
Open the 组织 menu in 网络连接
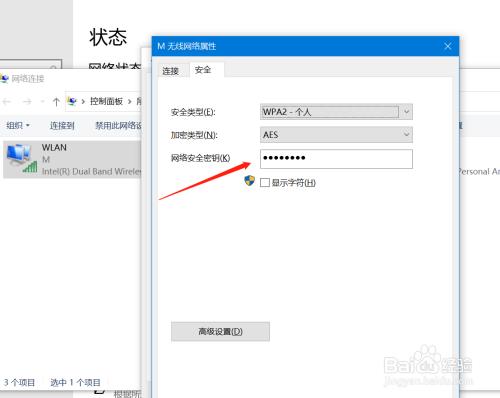coord(18,125)
